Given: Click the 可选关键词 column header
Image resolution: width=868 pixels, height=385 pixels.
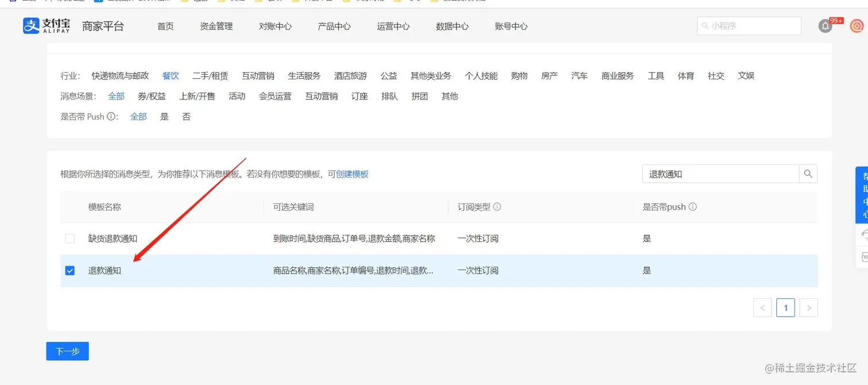Looking at the screenshot, I should [293, 207].
